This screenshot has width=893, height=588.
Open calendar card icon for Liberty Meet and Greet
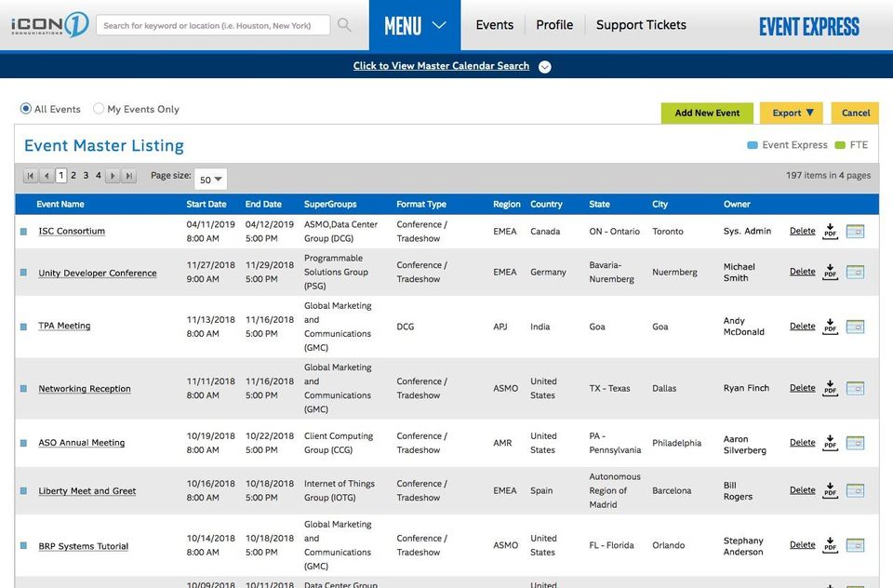pos(855,490)
